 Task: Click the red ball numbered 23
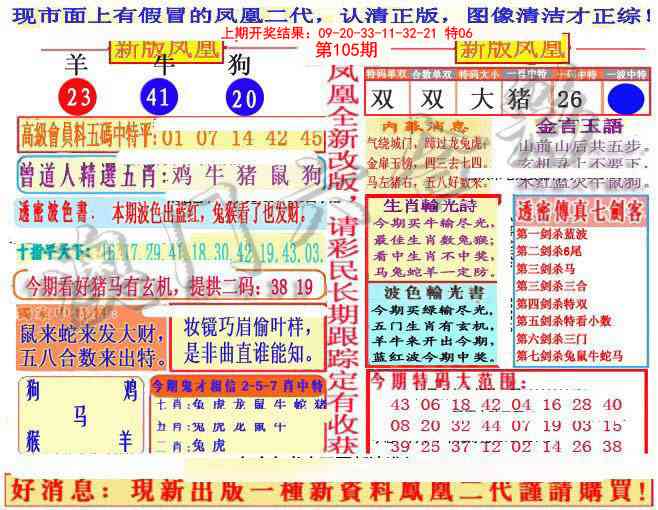(x=78, y=97)
